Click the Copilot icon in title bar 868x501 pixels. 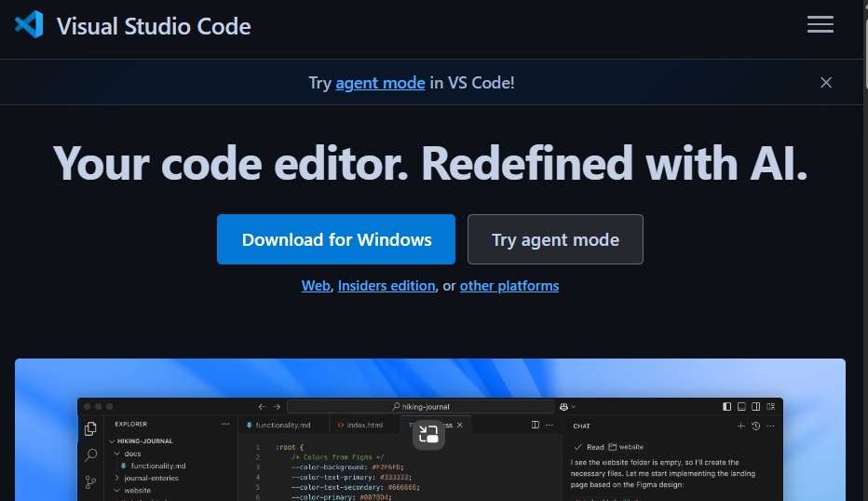click(563, 407)
